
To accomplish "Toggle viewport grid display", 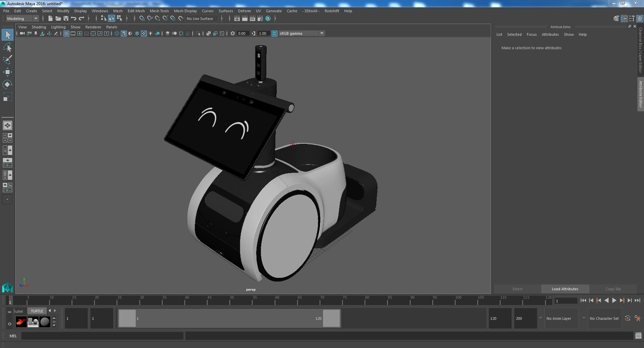I will click(x=66, y=33).
